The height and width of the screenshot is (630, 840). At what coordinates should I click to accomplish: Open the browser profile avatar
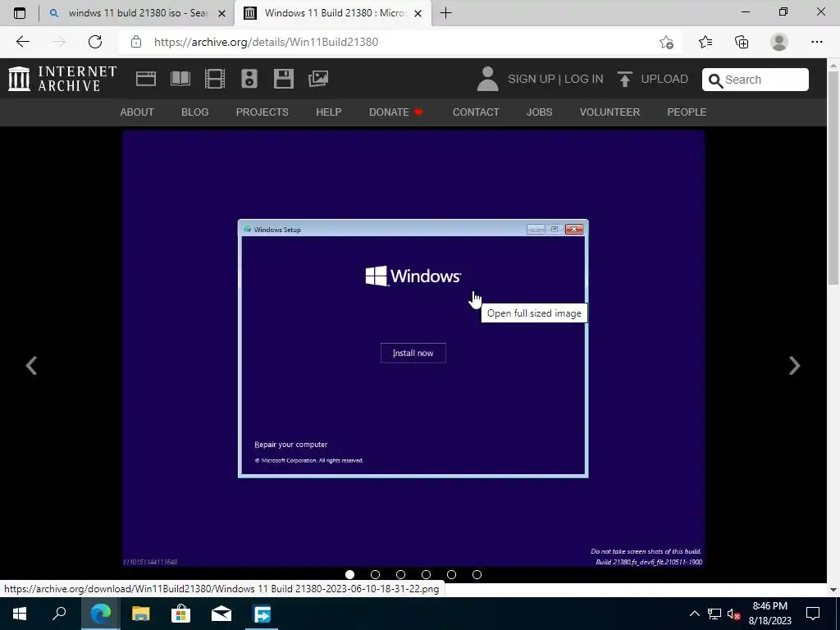point(779,42)
